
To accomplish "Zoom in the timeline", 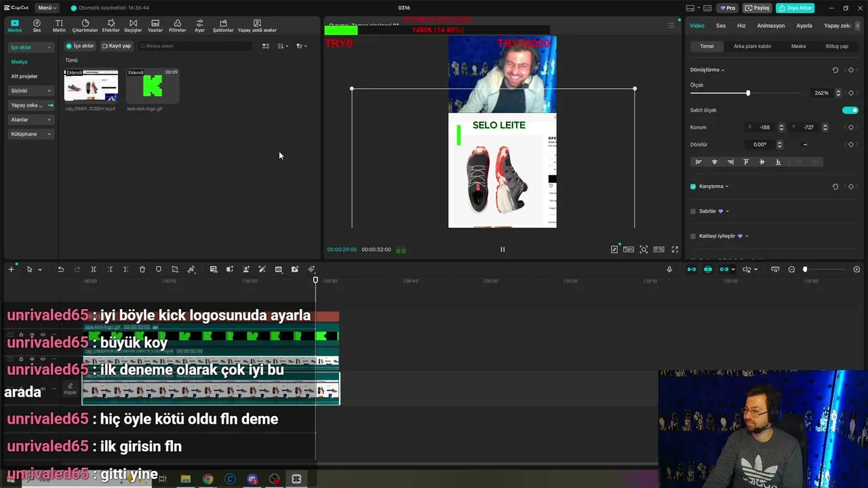I will 856,270.
